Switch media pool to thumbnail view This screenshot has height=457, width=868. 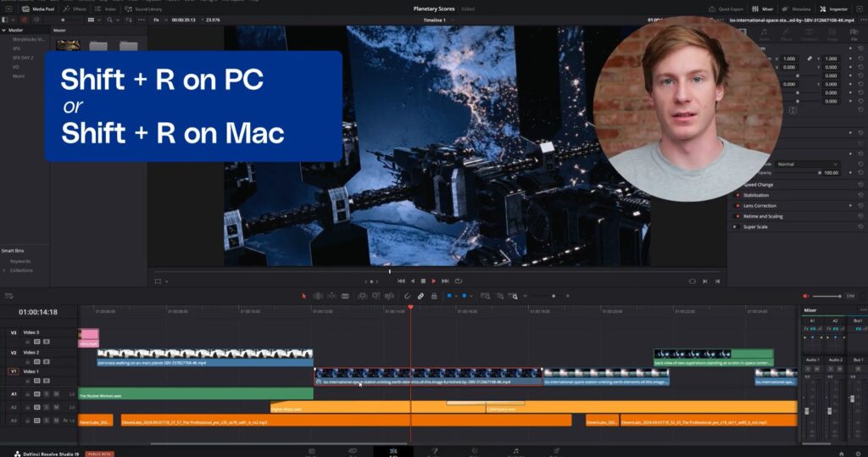click(91, 20)
